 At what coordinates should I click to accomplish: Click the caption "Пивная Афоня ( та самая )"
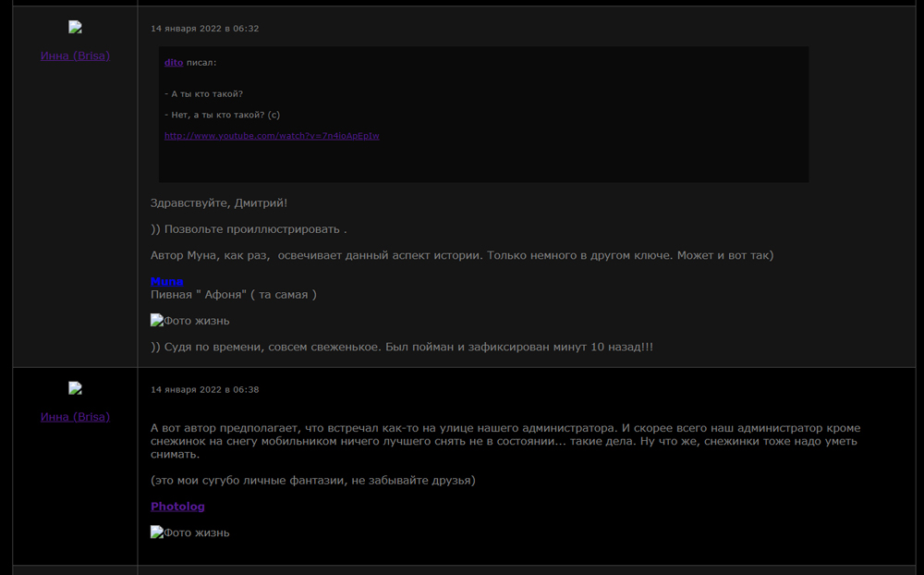pos(234,295)
